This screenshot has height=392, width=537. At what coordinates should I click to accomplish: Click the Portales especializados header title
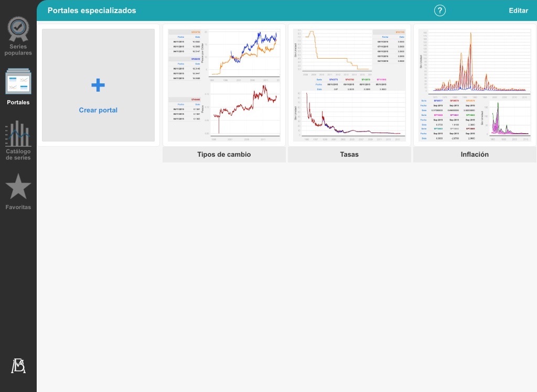pos(92,10)
